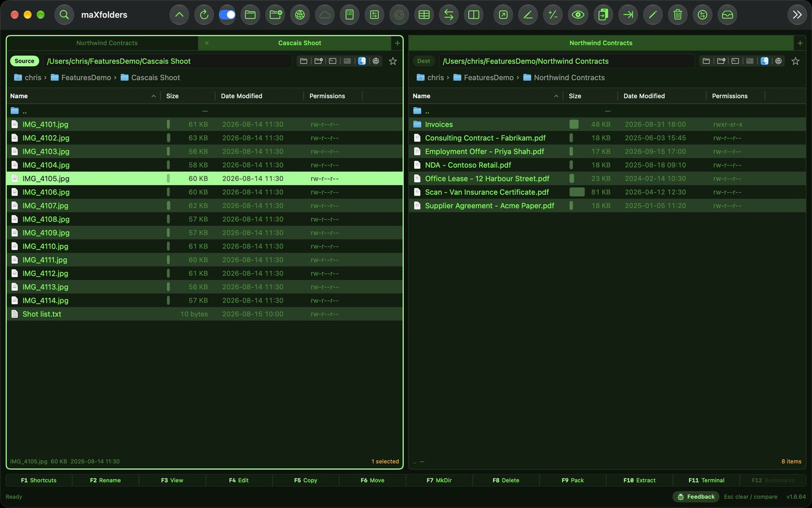
Task: Open terminal icon in the left pane path bar
Action: [332, 61]
